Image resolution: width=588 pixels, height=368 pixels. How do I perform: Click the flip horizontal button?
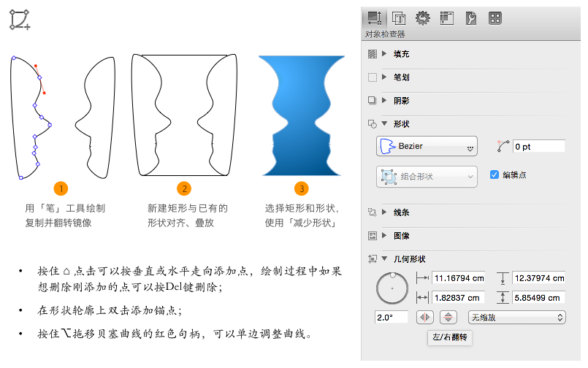coord(425,318)
